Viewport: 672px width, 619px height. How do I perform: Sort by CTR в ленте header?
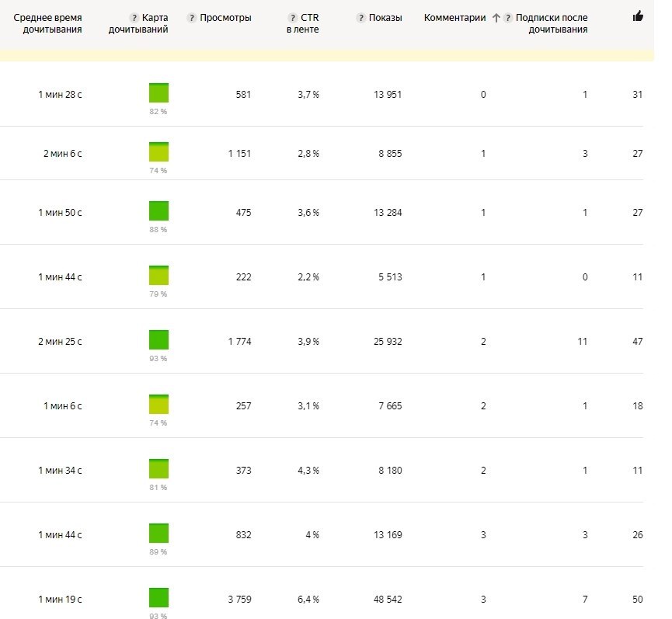point(303,23)
